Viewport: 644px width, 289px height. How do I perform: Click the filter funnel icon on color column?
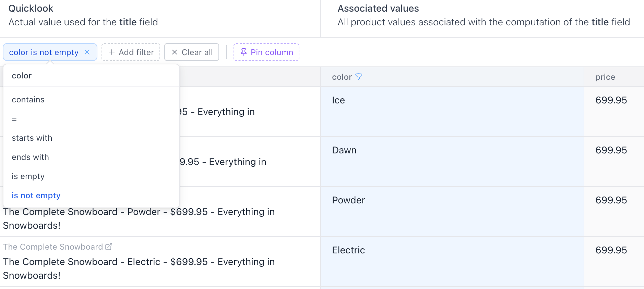[x=358, y=77]
